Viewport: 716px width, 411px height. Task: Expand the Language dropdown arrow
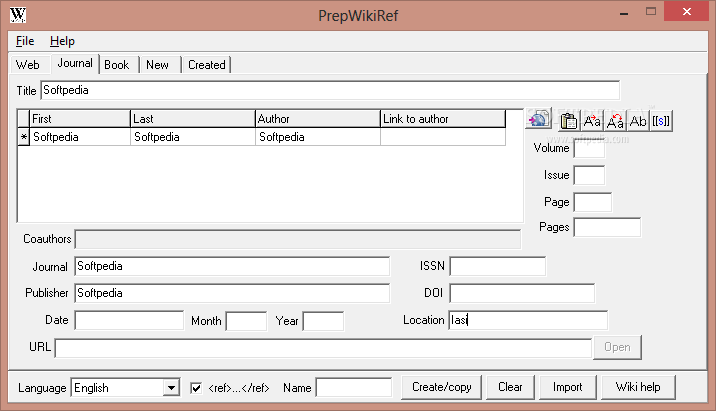[171, 388]
